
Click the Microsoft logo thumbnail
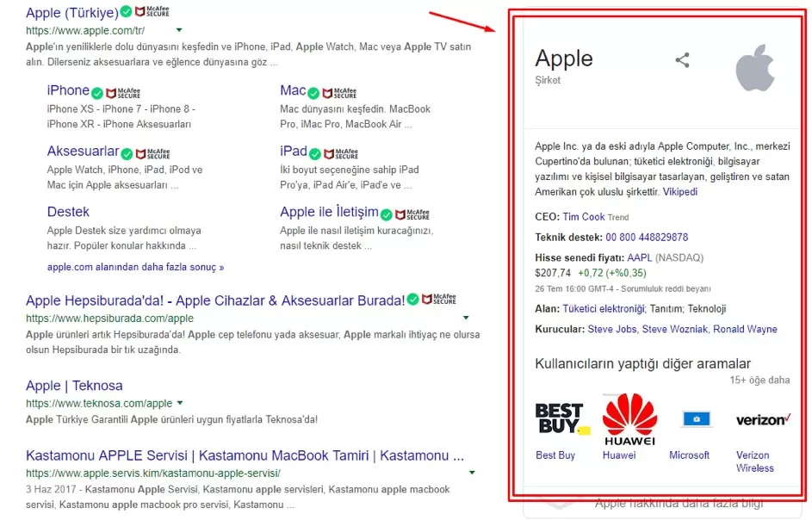pos(697,418)
